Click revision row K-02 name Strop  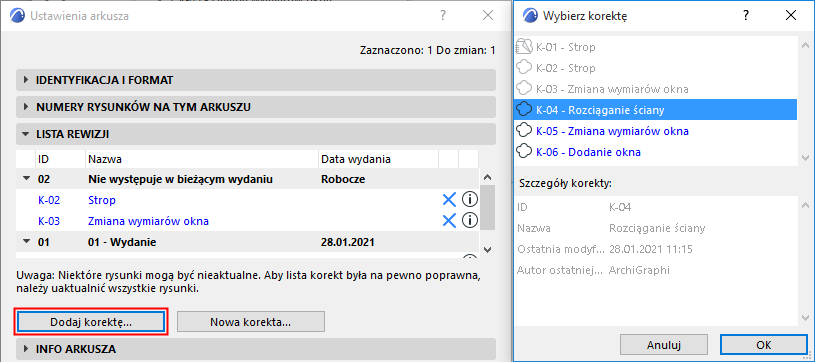102,200
